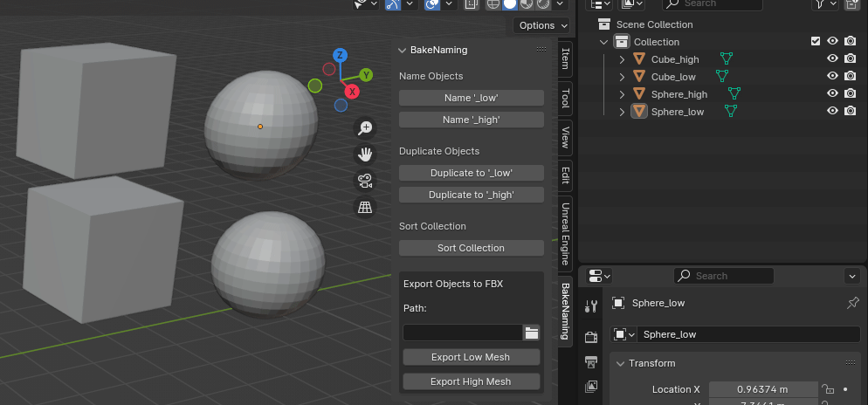Click BakeNaming panel drag grip dots
This screenshot has height=405, width=868.
pyautogui.click(x=541, y=49)
